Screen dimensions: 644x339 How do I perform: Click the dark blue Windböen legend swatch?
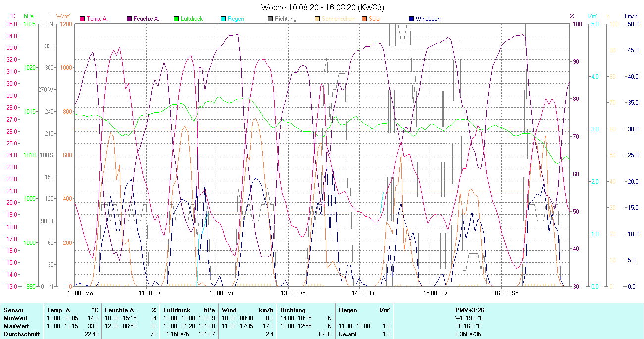point(411,19)
